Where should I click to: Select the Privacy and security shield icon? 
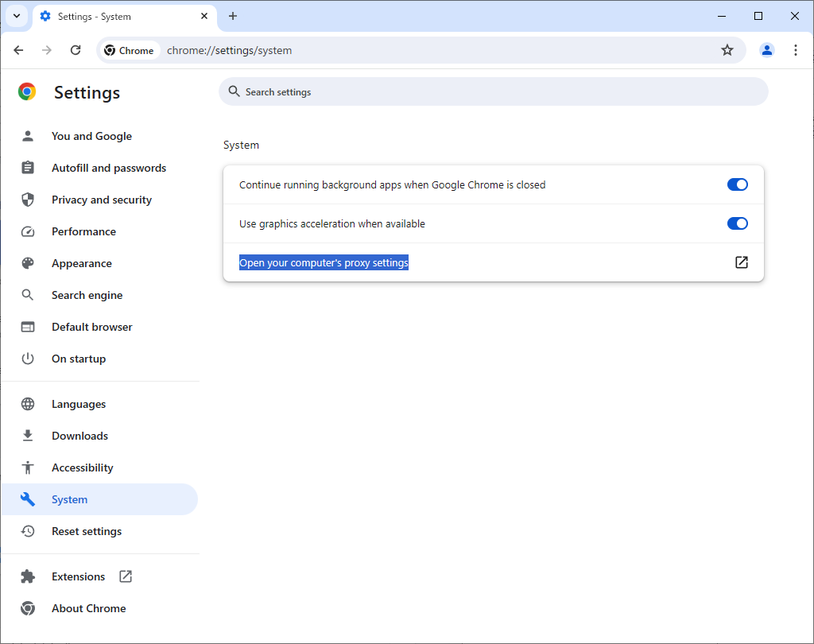click(x=28, y=200)
